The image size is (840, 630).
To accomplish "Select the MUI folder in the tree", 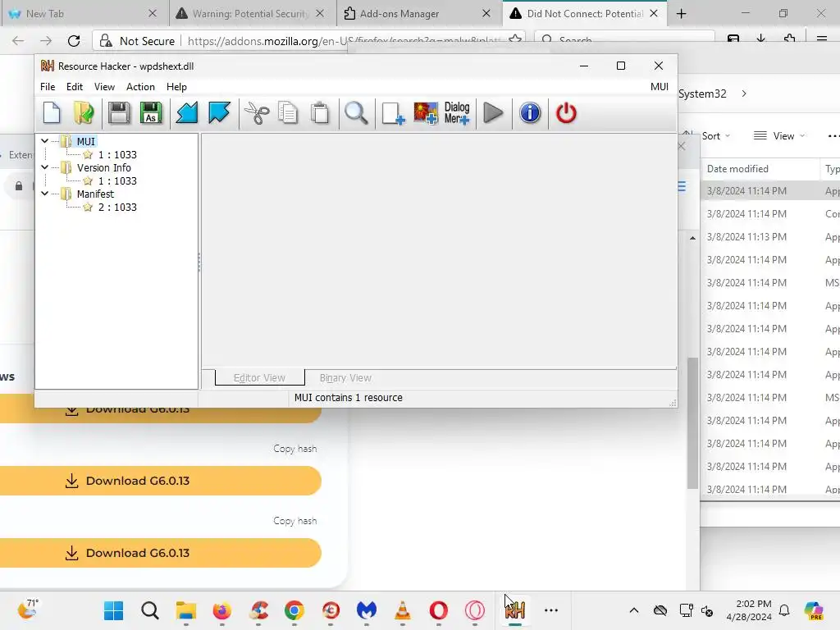I will click(x=85, y=141).
